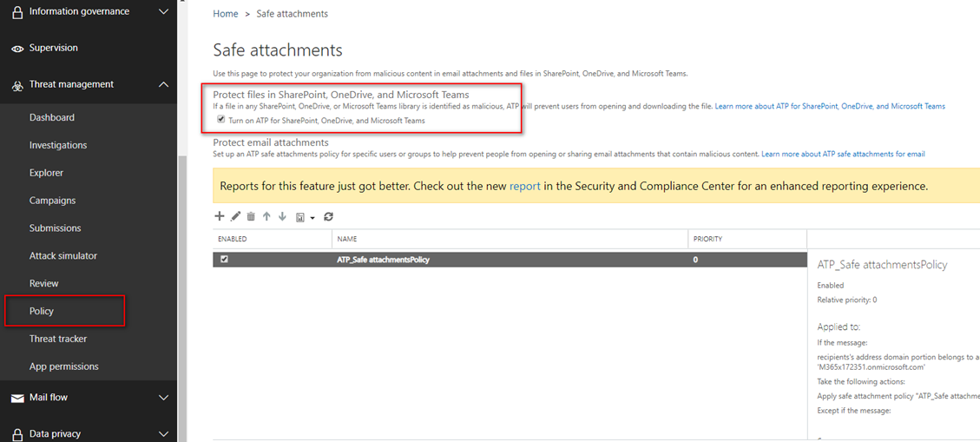This screenshot has width=980, height=442.
Task: Open Submissions
Action: pyautogui.click(x=55, y=228)
